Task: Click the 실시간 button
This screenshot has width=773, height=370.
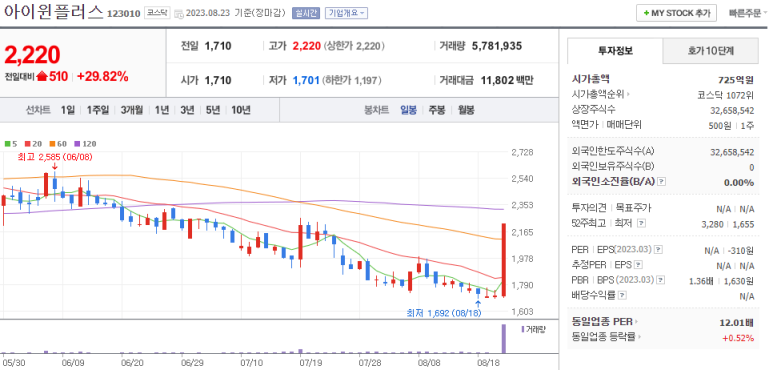Action: pyautogui.click(x=306, y=13)
